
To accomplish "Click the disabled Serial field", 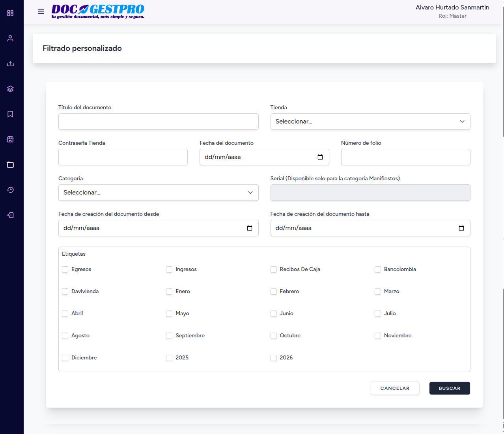I will (370, 193).
